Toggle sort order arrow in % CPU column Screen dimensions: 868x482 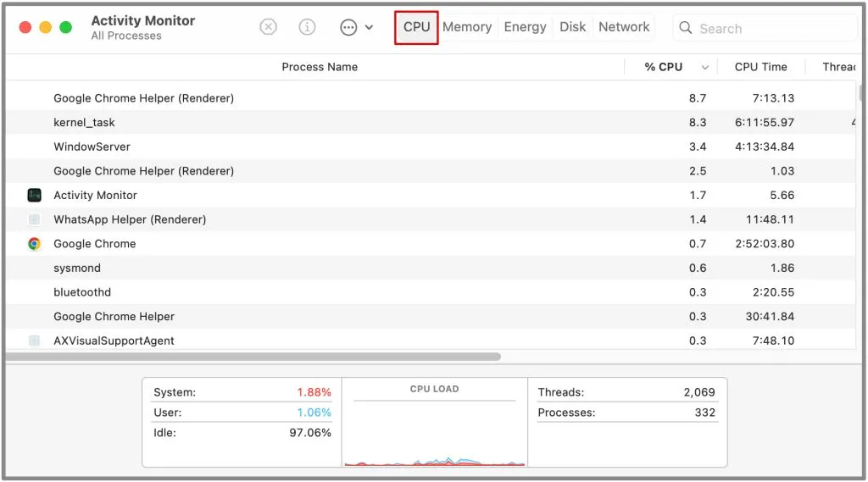[704, 68]
